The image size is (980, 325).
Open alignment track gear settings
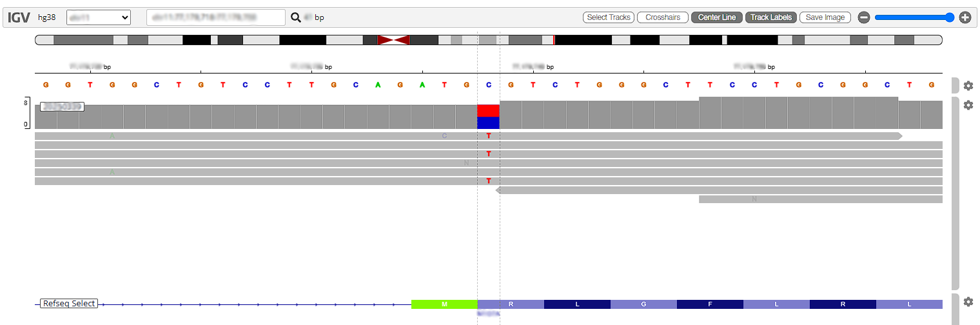tap(968, 105)
